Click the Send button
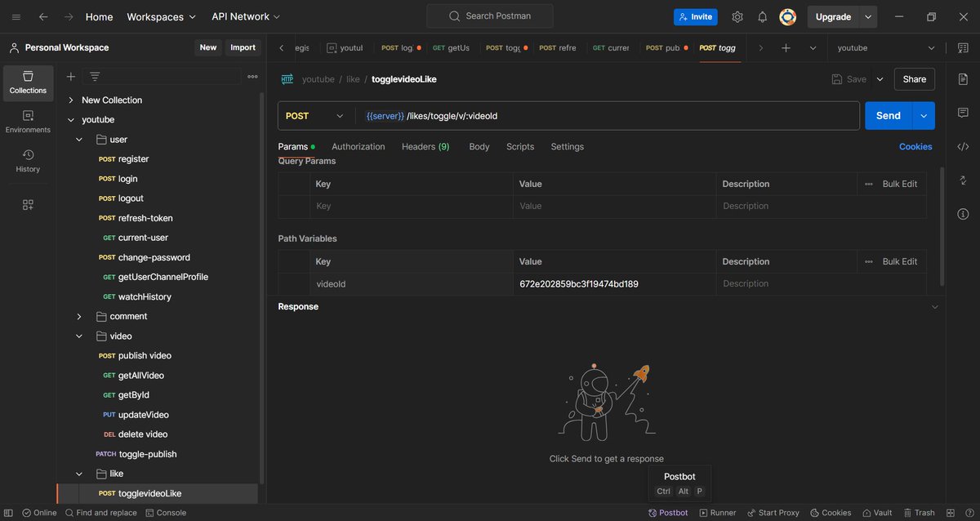Screen dimensions: 980x521 [x=889, y=116]
